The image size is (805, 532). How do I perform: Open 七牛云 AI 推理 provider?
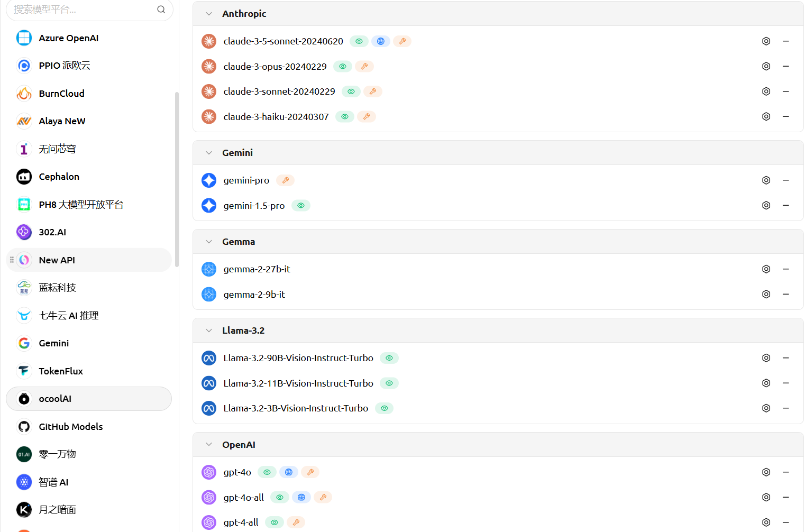click(89, 316)
